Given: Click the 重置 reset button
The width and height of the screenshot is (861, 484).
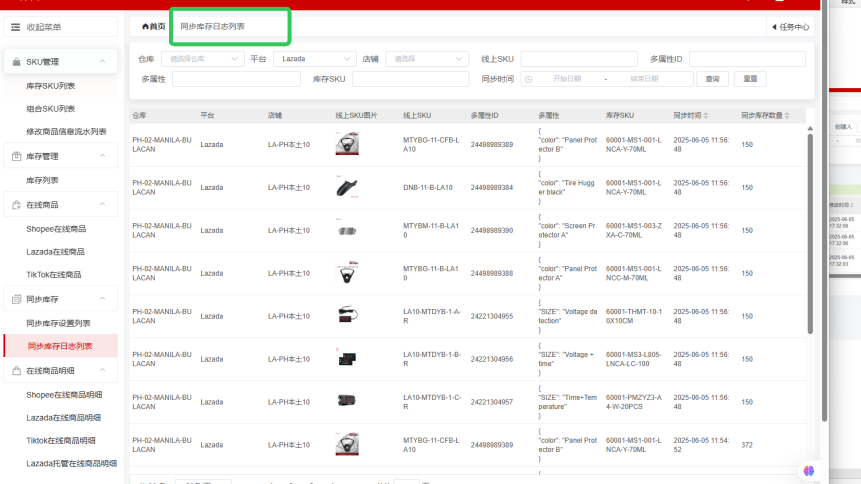Looking at the screenshot, I should click(750, 79).
